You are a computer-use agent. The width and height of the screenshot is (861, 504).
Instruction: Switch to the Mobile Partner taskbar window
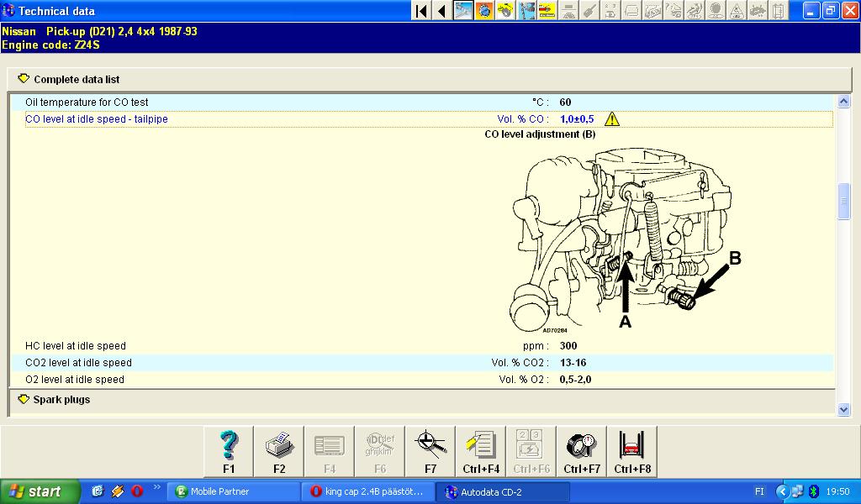[233, 491]
